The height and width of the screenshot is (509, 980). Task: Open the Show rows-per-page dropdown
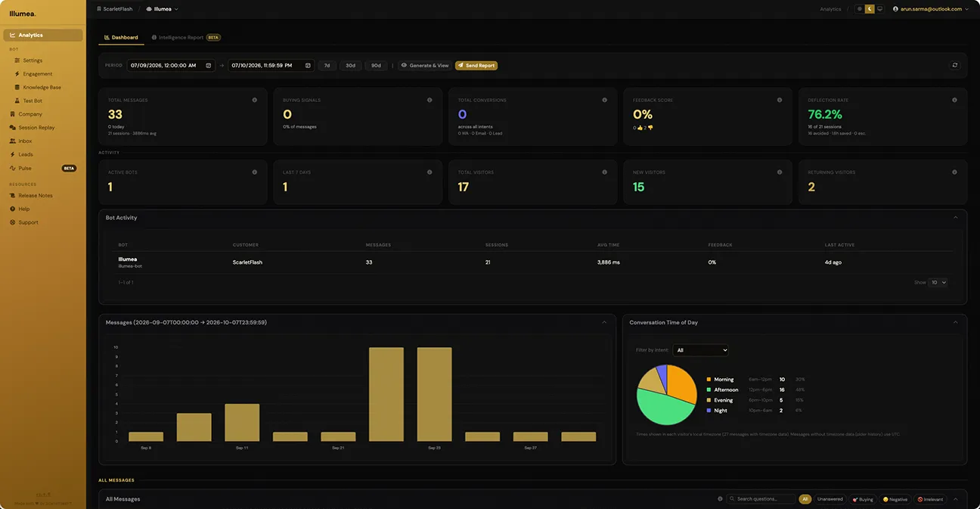coord(938,282)
